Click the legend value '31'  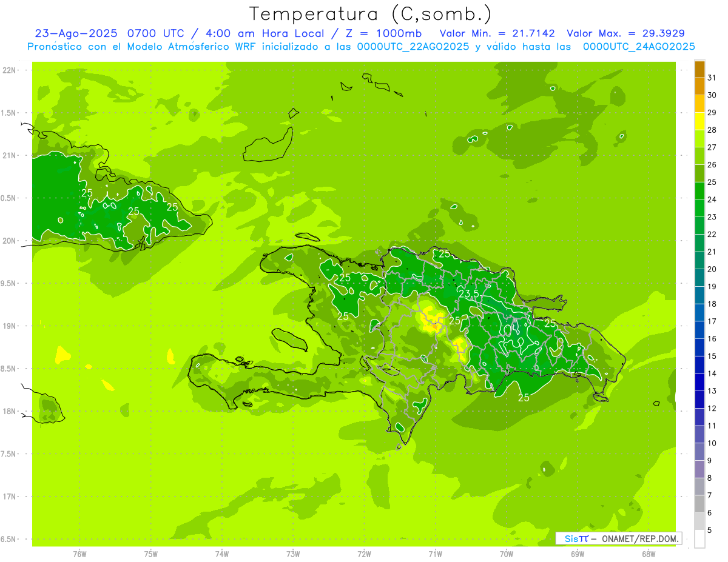[712, 78]
